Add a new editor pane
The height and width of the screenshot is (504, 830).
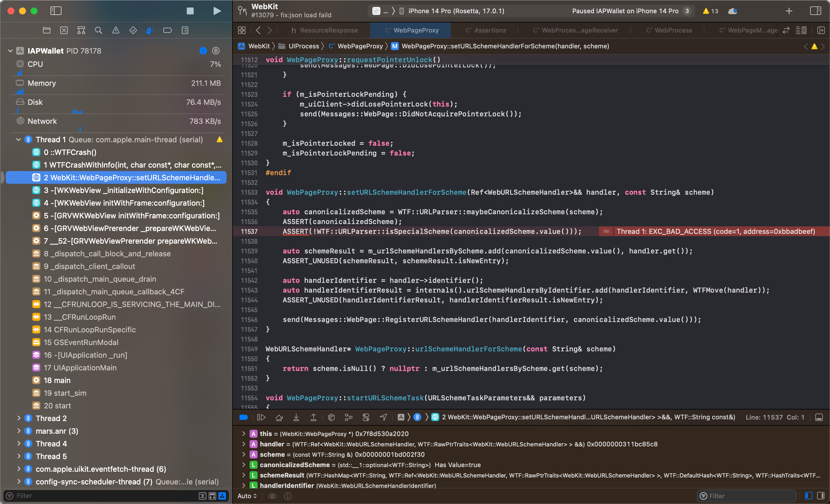coord(821,30)
